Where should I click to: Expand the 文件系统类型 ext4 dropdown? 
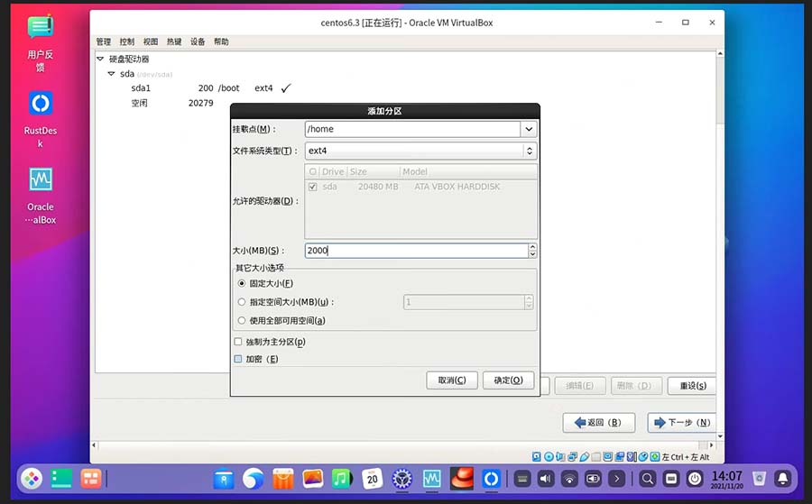click(x=529, y=151)
